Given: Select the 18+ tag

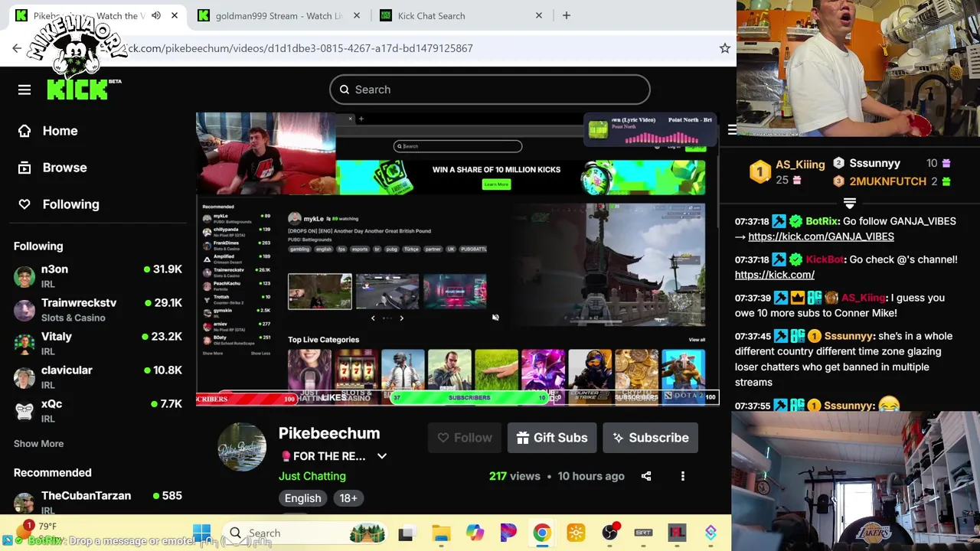Looking at the screenshot, I should (x=348, y=498).
